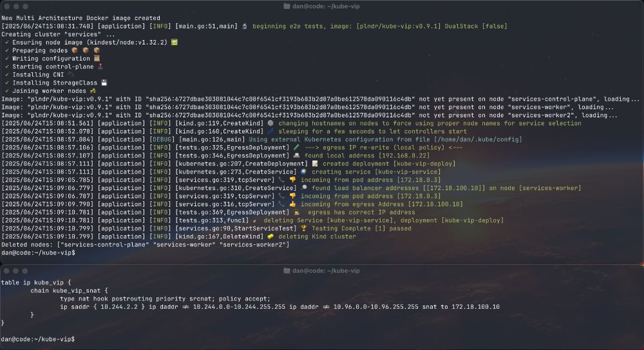Click the top terminal prompt dan@code:~/kube-vip$
The image size is (644, 350).
(x=38, y=253)
